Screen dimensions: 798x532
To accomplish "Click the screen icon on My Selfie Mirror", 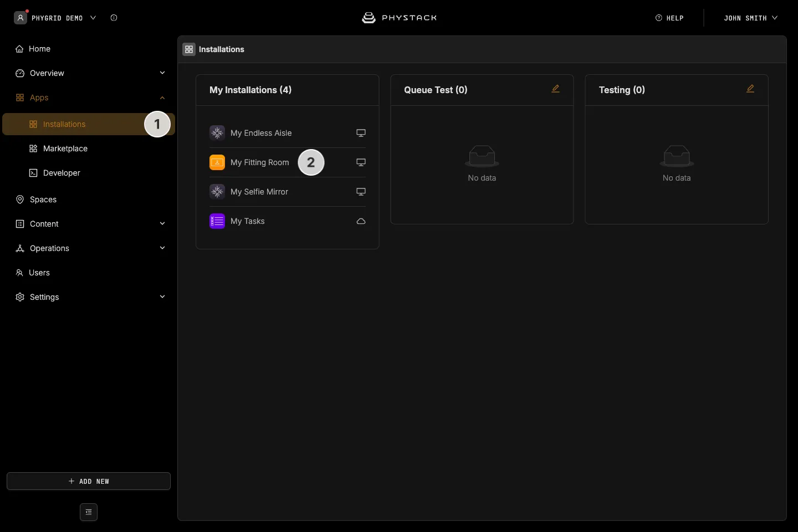I will tap(361, 192).
